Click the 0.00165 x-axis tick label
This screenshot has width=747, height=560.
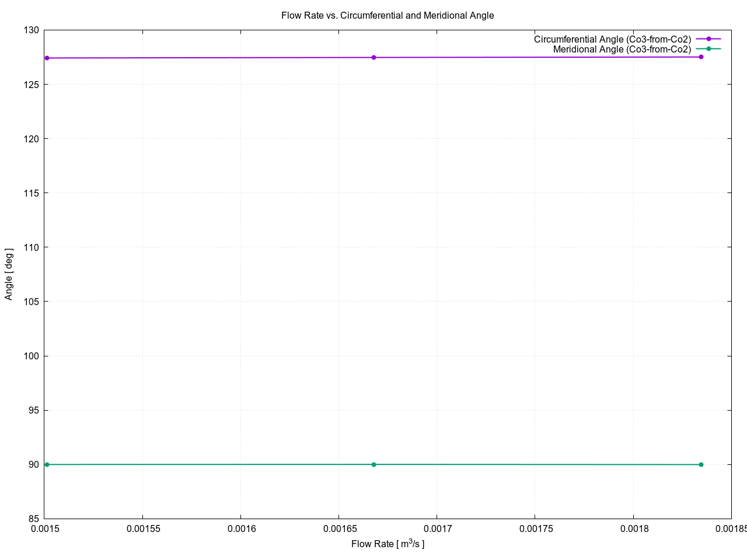(x=338, y=529)
